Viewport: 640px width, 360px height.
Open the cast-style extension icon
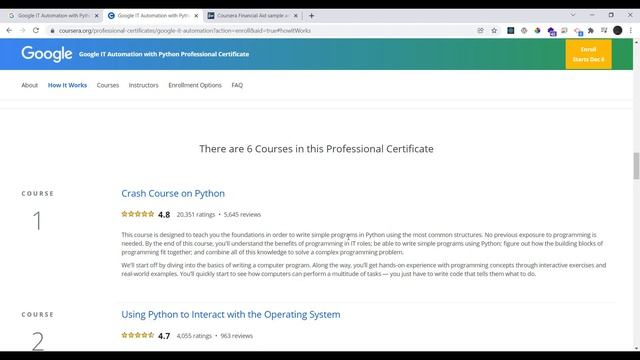(564, 31)
